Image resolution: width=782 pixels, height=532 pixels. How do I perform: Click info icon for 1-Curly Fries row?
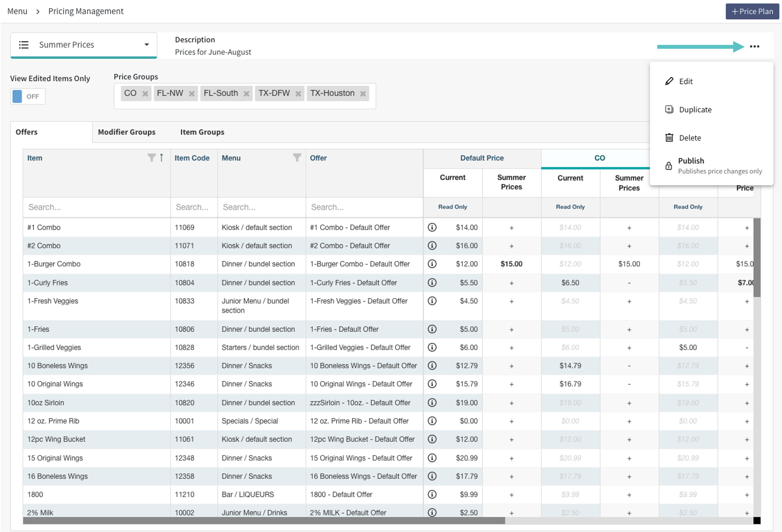click(x=432, y=283)
